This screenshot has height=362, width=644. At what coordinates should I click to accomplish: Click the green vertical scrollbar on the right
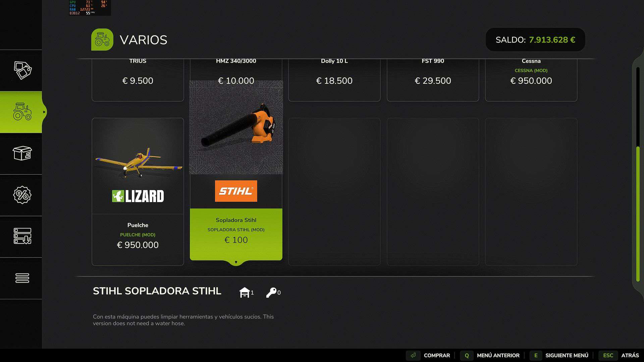[638, 214]
